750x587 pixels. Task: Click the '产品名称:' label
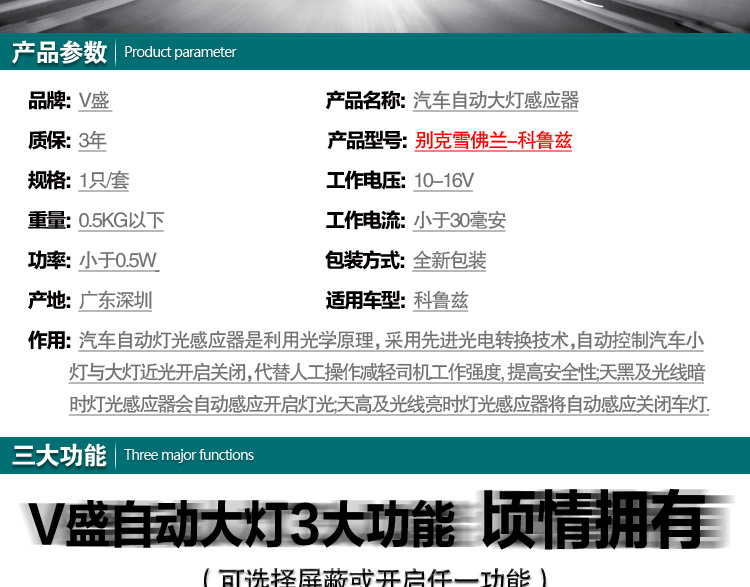(x=366, y=100)
